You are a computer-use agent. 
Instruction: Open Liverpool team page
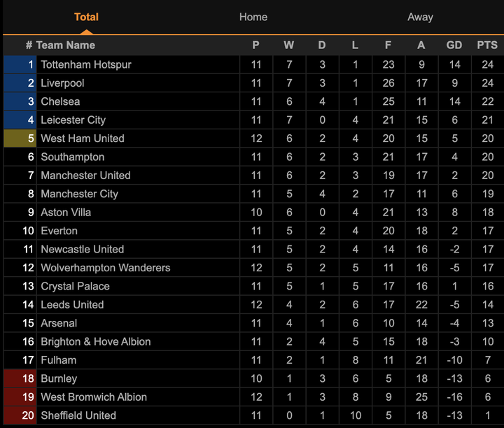pos(62,83)
